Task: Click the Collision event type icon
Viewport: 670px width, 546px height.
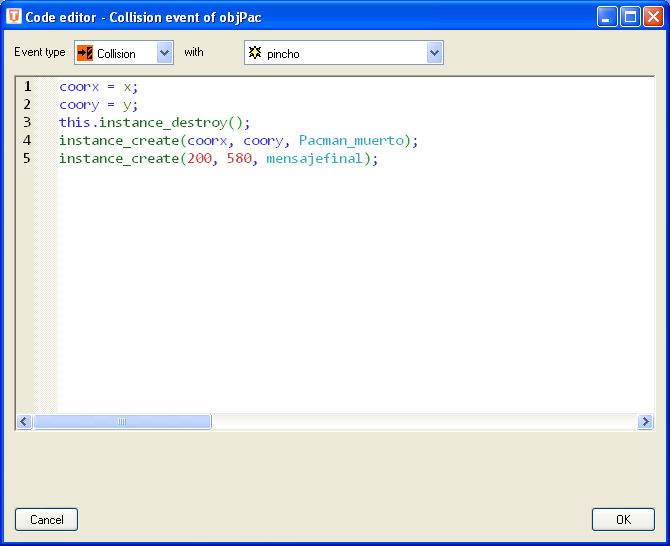Action: [85, 53]
